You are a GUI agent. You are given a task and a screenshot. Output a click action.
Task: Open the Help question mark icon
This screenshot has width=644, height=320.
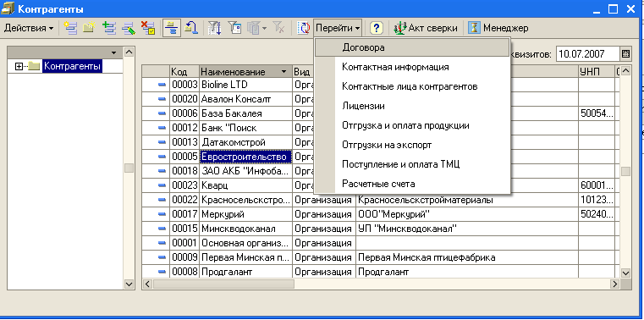coord(377,28)
